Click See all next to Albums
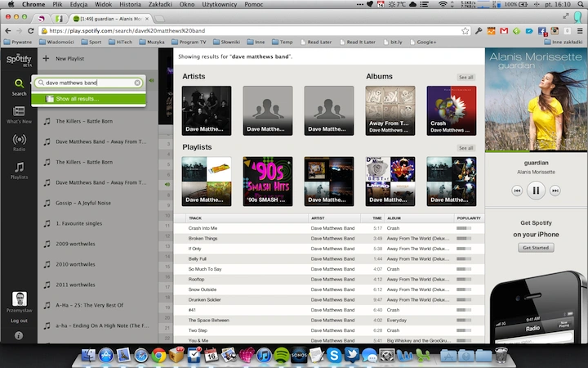The image size is (588, 368). point(465,77)
